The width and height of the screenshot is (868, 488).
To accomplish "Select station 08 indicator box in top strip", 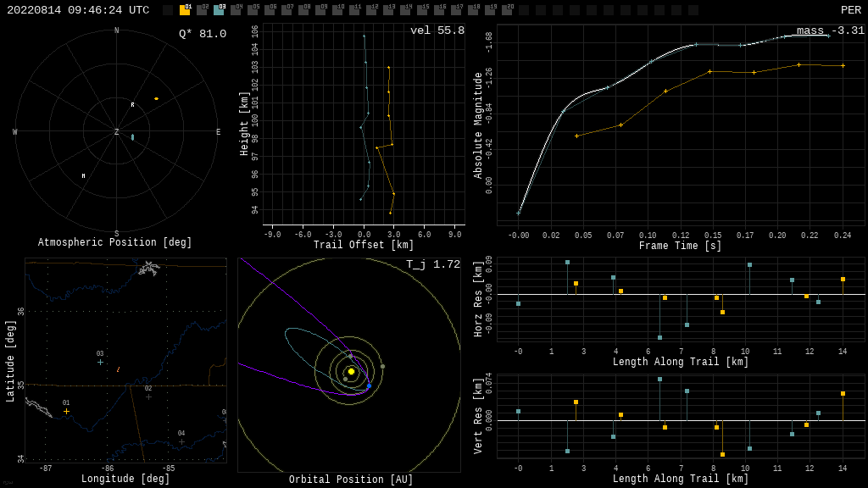I will pyautogui.click(x=304, y=9).
